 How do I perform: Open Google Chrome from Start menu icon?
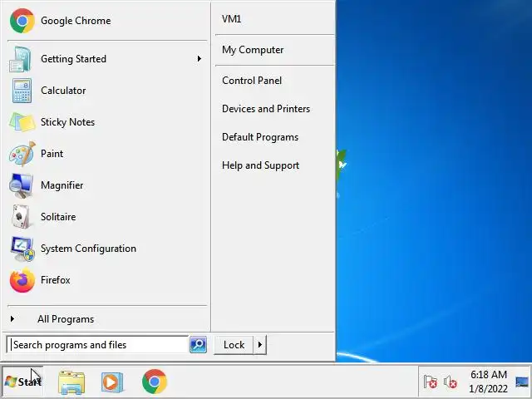pyautogui.click(x=22, y=21)
